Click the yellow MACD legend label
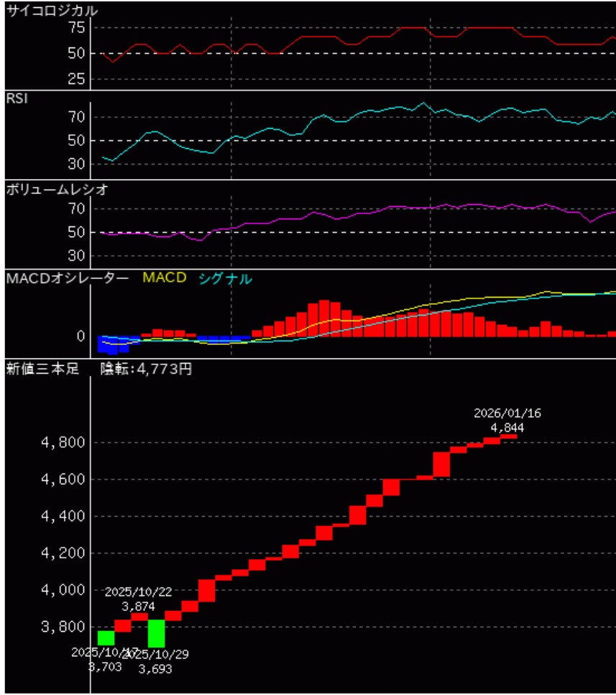The image size is (616, 695). click(x=164, y=278)
